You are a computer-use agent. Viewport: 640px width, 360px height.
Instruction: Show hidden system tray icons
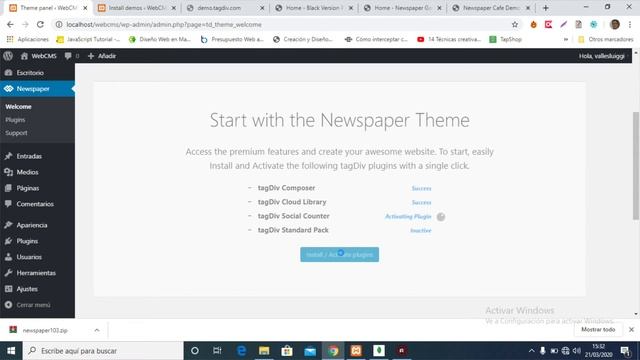[531, 351]
